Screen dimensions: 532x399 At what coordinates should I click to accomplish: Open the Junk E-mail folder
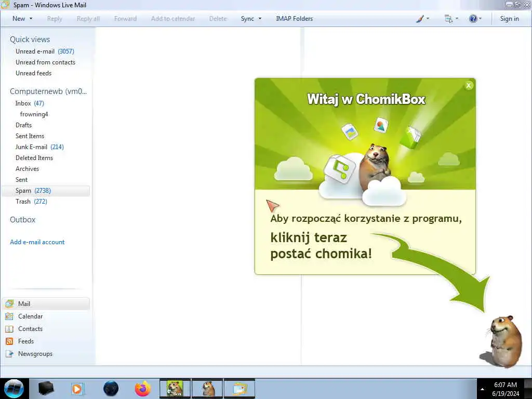[x=39, y=147]
